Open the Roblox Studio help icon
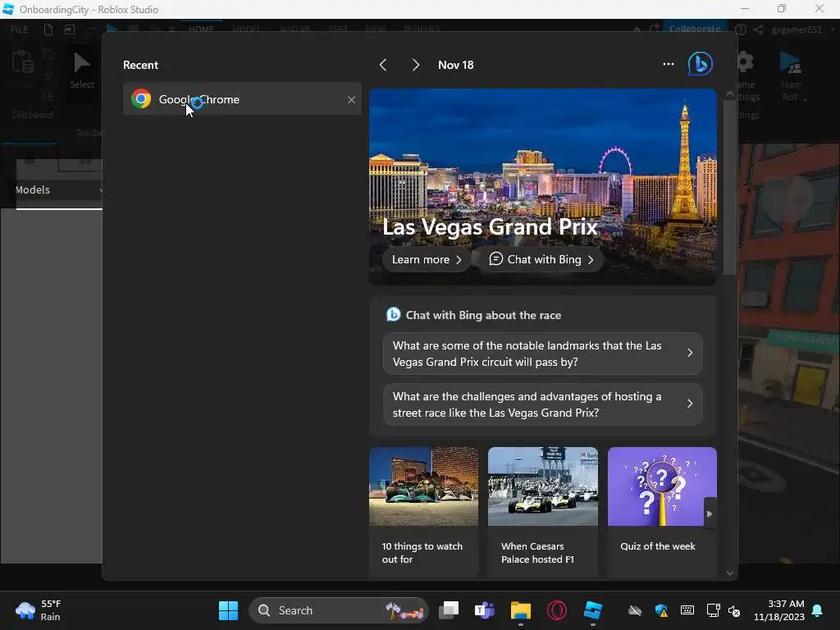The width and height of the screenshot is (840, 630). click(741, 30)
